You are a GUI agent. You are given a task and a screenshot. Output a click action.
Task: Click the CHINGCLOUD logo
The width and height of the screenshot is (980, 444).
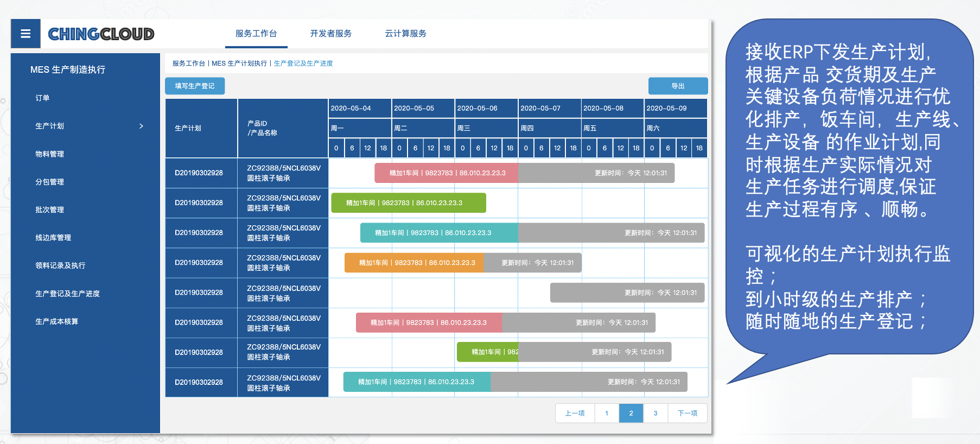pyautogui.click(x=101, y=34)
